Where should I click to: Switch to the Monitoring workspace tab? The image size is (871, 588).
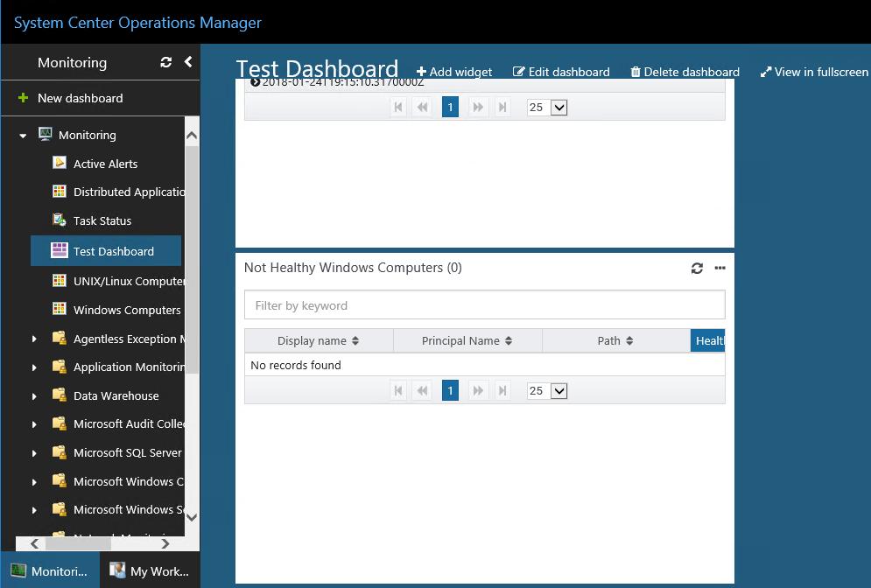coord(50,570)
